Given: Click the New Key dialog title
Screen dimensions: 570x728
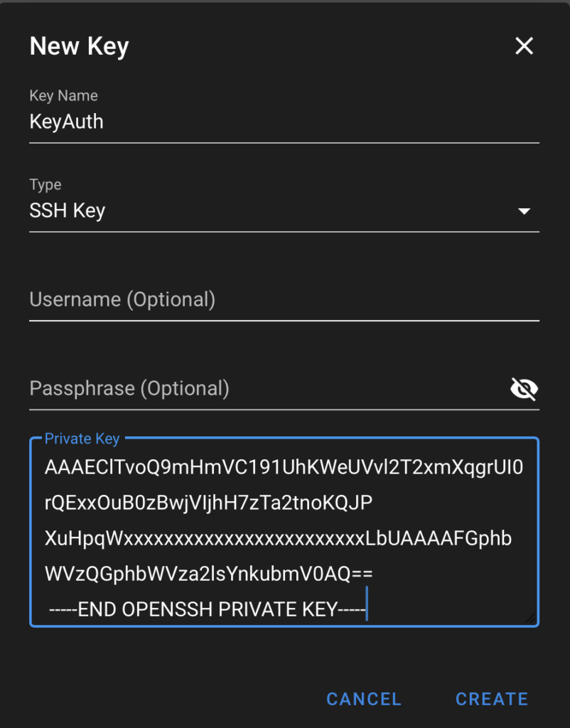Looking at the screenshot, I should tap(78, 45).
